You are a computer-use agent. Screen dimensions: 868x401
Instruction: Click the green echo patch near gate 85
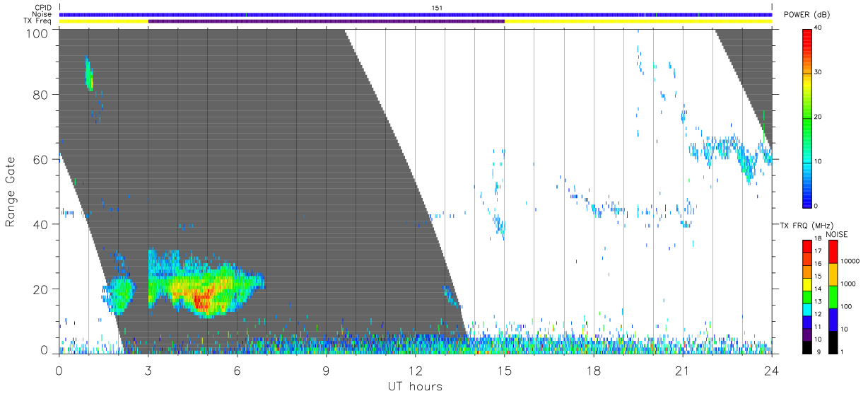tap(89, 74)
